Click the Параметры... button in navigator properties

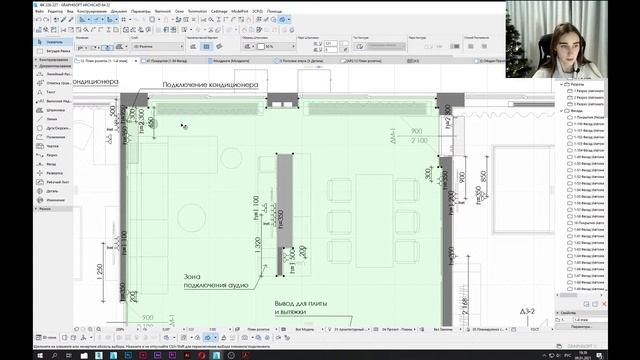tap(581, 327)
